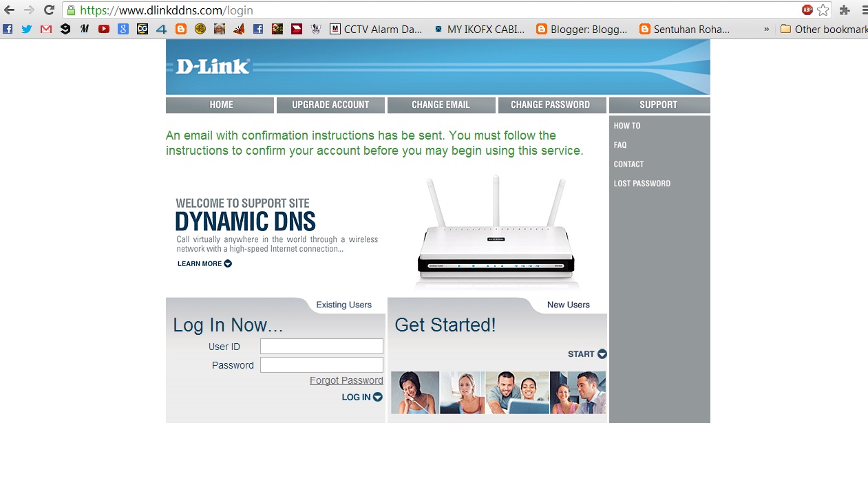Click the D-Link logo in the banner
Image resolution: width=868 pixels, height=480 pixels.
(213, 67)
